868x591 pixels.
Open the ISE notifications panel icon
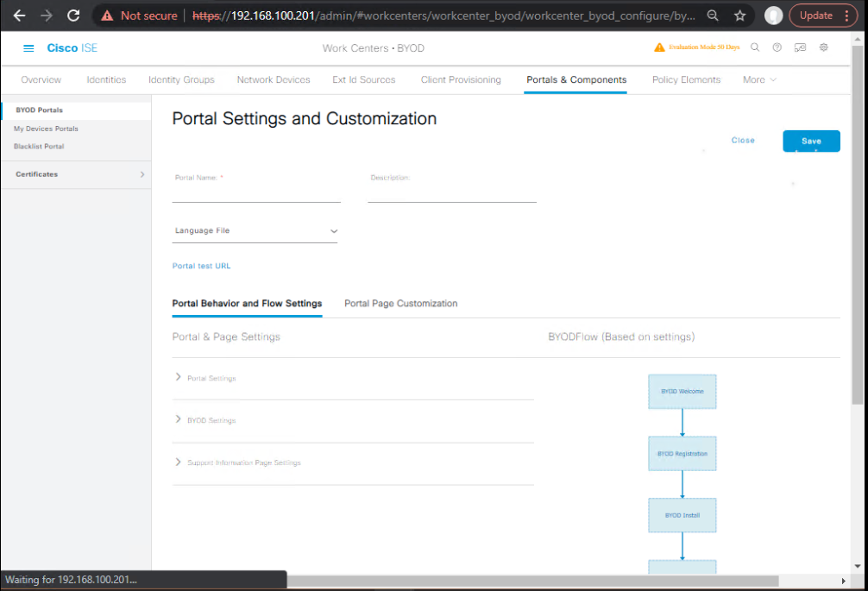pos(801,47)
